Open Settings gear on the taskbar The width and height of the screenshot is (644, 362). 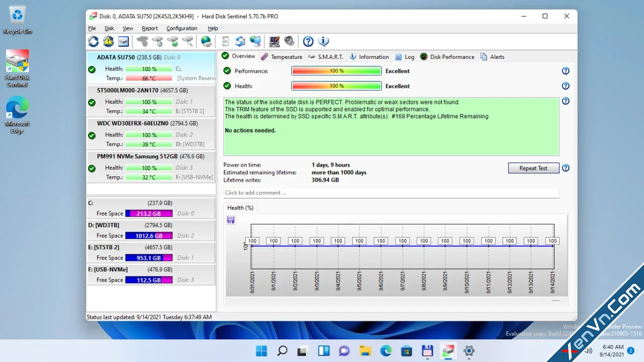[469, 351]
